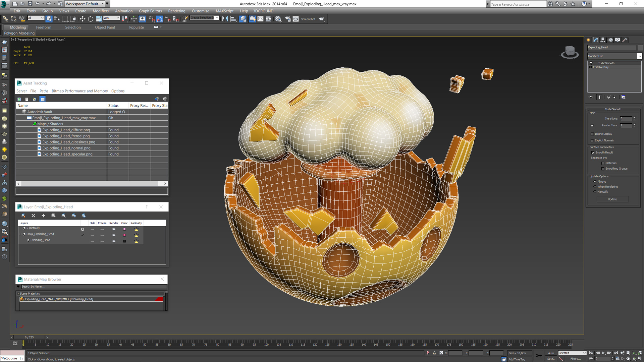Enable Separate by Materials checkbox
Viewport: 644px width, 362px height.
(603, 163)
